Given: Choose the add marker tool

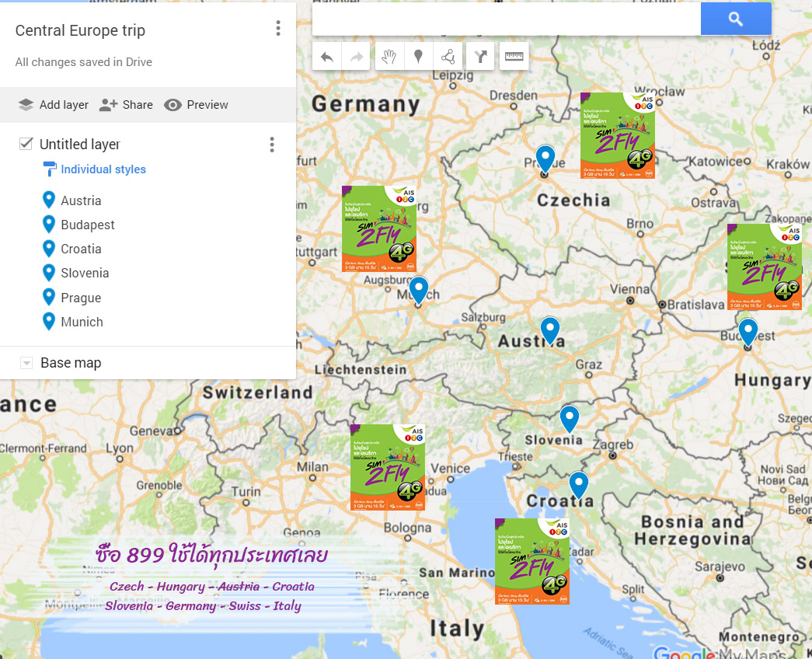Looking at the screenshot, I should click(418, 57).
